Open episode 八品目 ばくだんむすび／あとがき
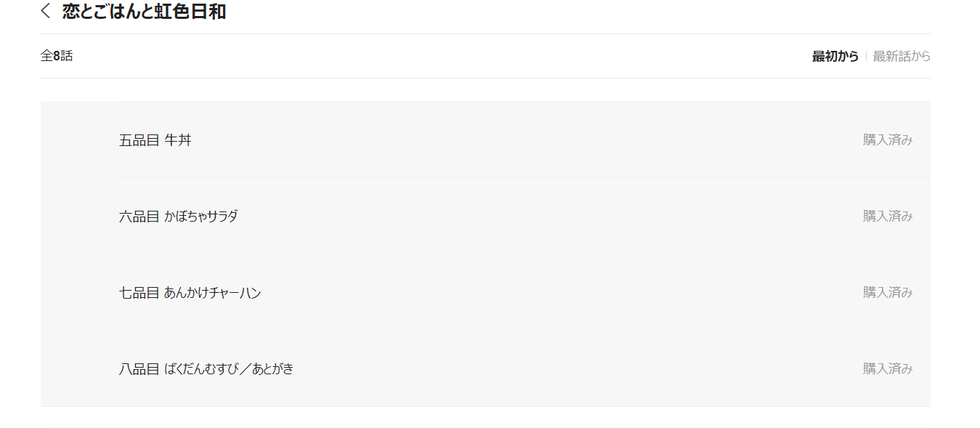This screenshot has width=980, height=428. coord(206,369)
